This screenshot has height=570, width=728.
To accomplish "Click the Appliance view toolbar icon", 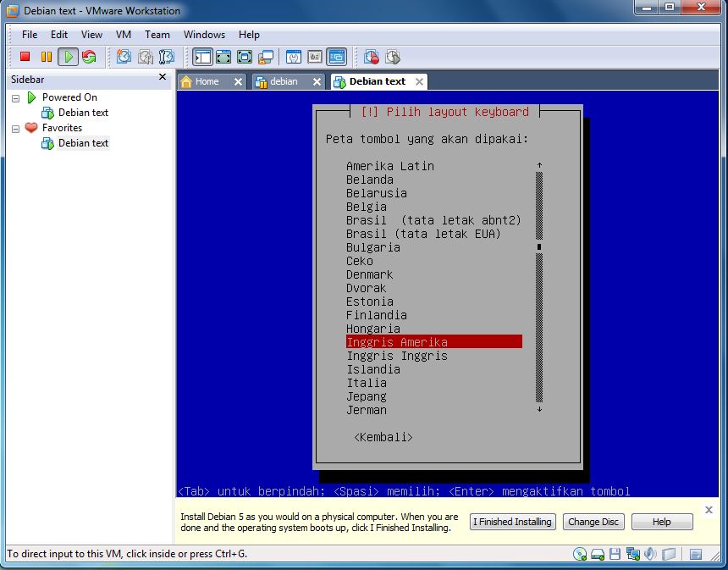I will (x=315, y=57).
